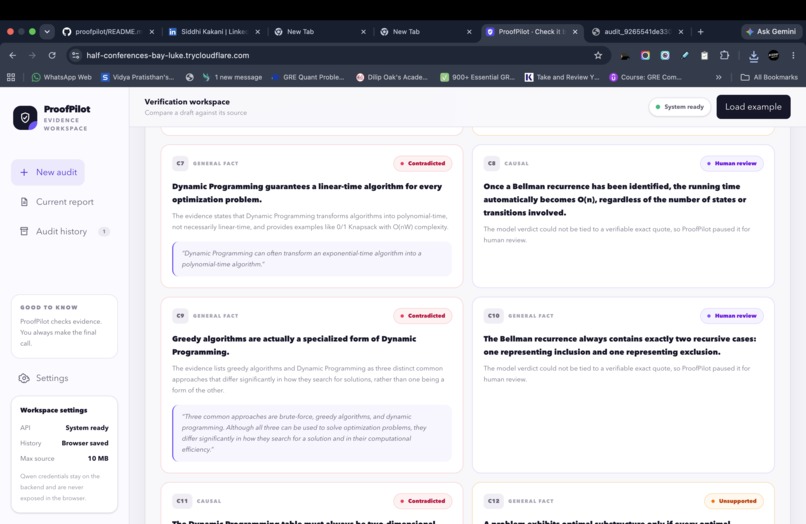Screen dimensions: 806x524
Task: Open the browser extensions puzzle icon
Action: tap(724, 56)
